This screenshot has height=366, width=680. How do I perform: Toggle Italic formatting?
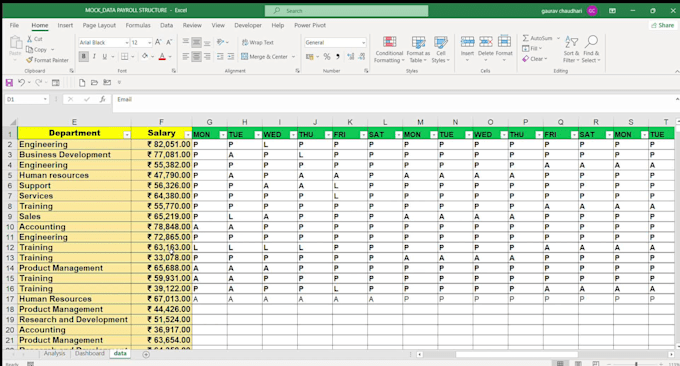94,56
